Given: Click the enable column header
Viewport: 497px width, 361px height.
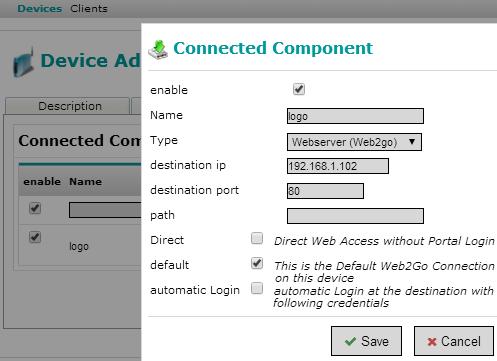Looking at the screenshot, I should tap(42, 182).
